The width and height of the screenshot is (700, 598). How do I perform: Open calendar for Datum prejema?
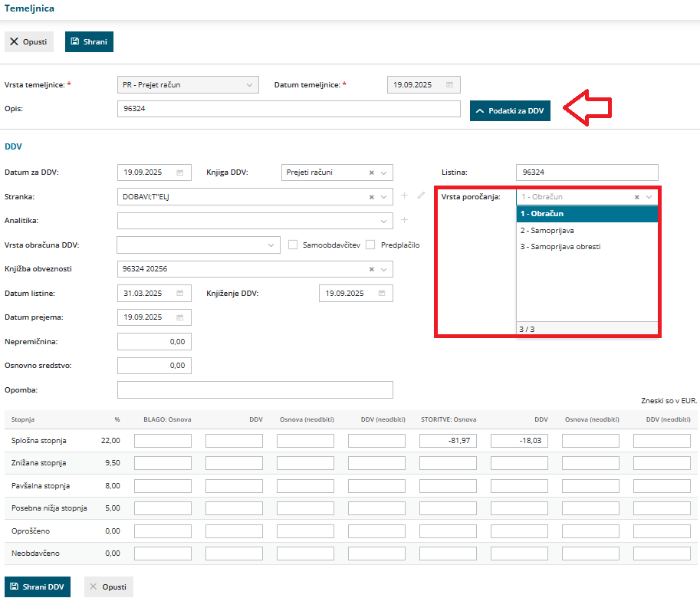(180, 317)
